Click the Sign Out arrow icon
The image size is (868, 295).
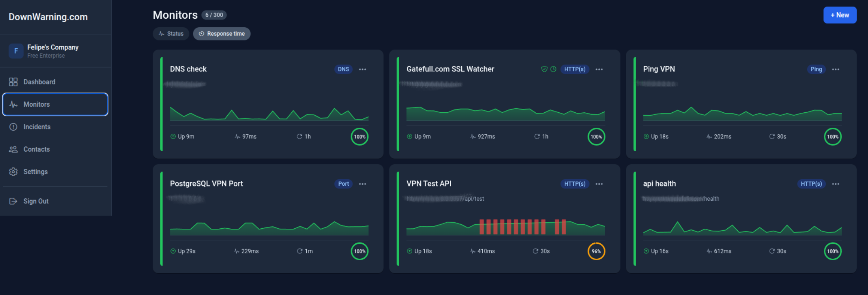click(13, 201)
